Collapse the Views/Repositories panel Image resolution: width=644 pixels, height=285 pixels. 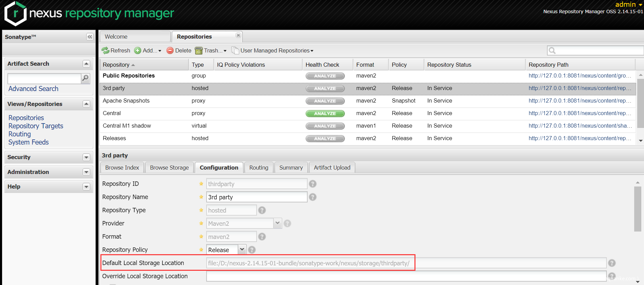click(x=86, y=104)
